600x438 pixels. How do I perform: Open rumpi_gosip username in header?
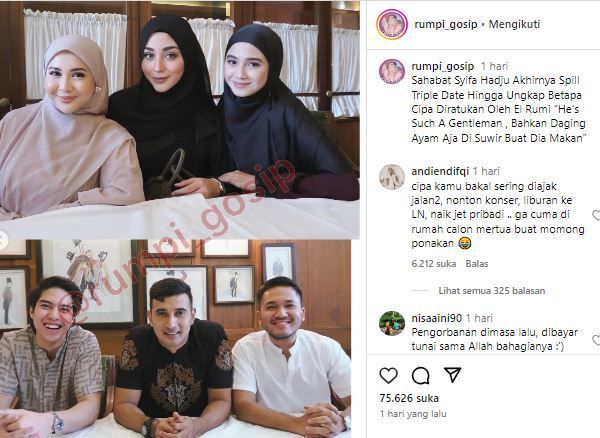pos(446,24)
